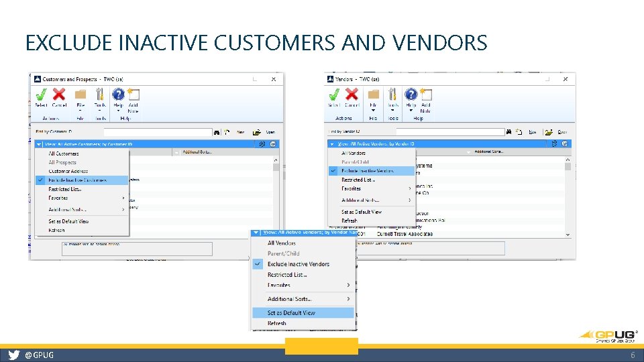
Task: Expand Additional Sorts submenu in Vendors window menu
Action: (371, 200)
